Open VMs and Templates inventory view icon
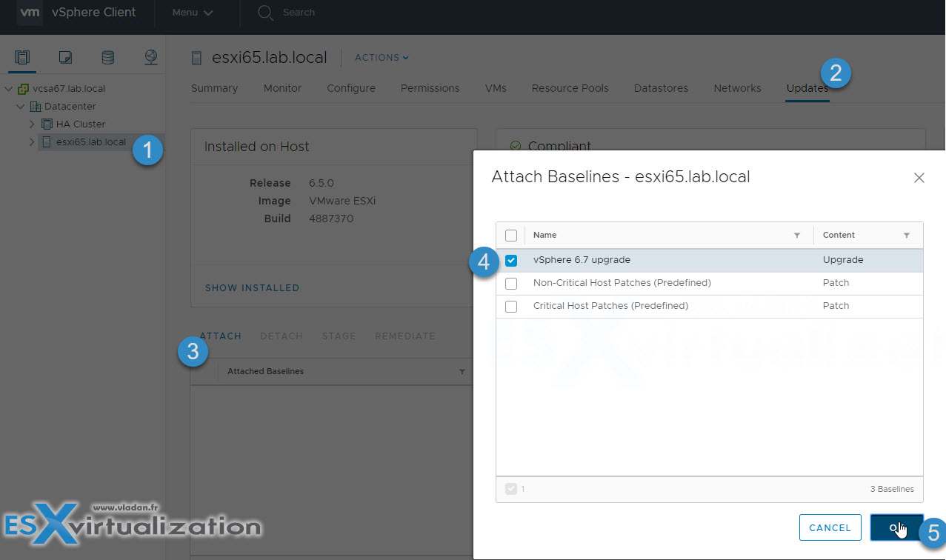The height and width of the screenshot is (560, 946). 65,57
